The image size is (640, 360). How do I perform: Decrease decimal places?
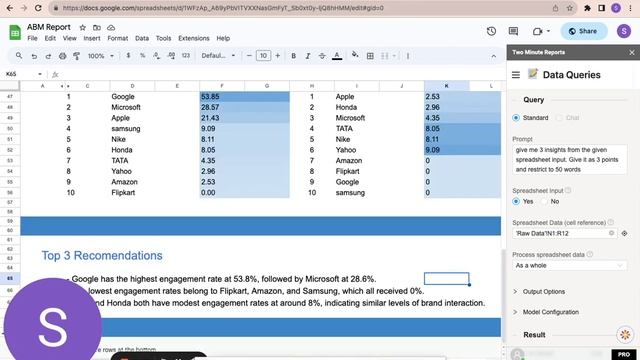click(x=157, y=56)
